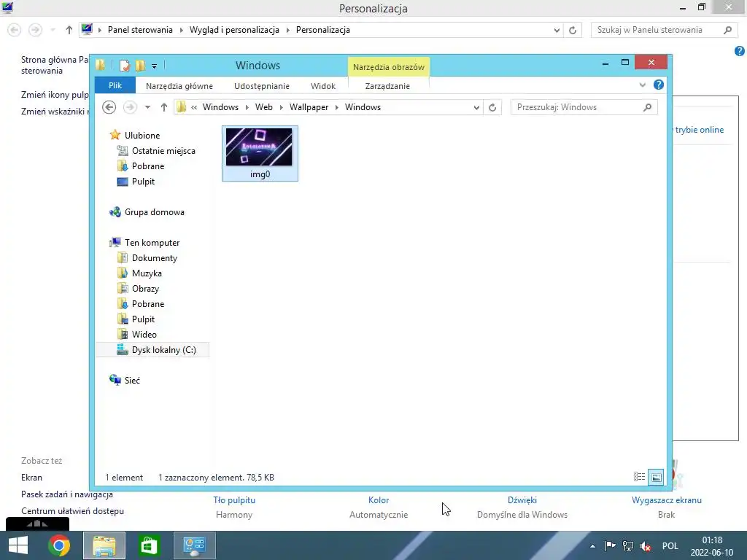The width and height of the screenshot is (747, 560).
Task: Switch to details view icon in status bar
Action: click(639, 477)
